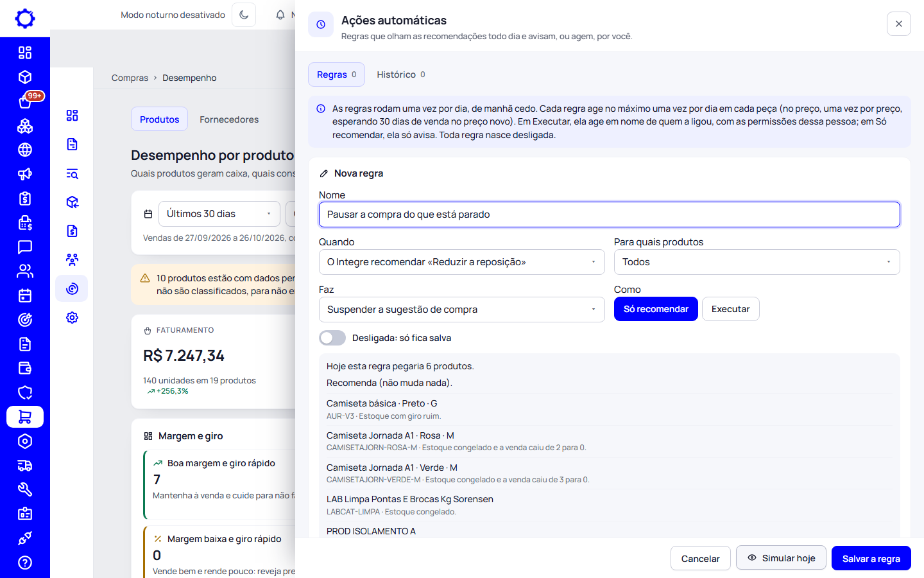The image size is (924, 578).
Task: Click 'Simular hoje' to preview the rule
Action: [x=781, y=558]
